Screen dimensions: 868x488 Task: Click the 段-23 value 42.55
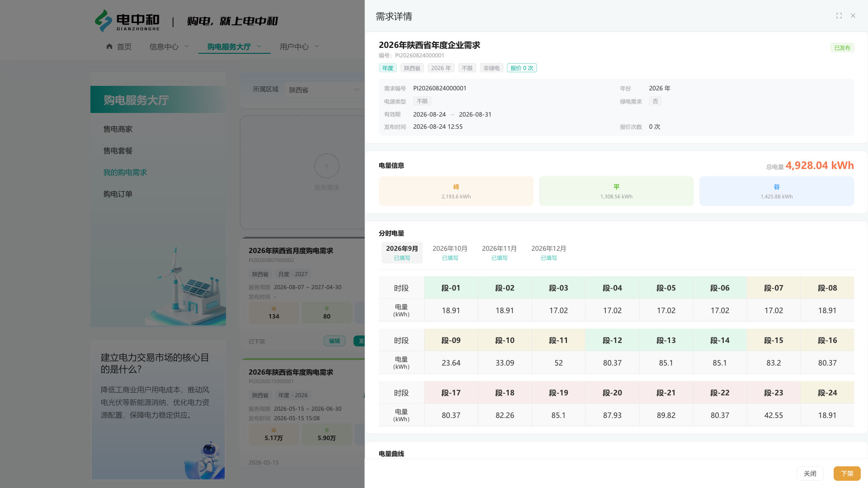pyautogui.click(x=774, y=415)
